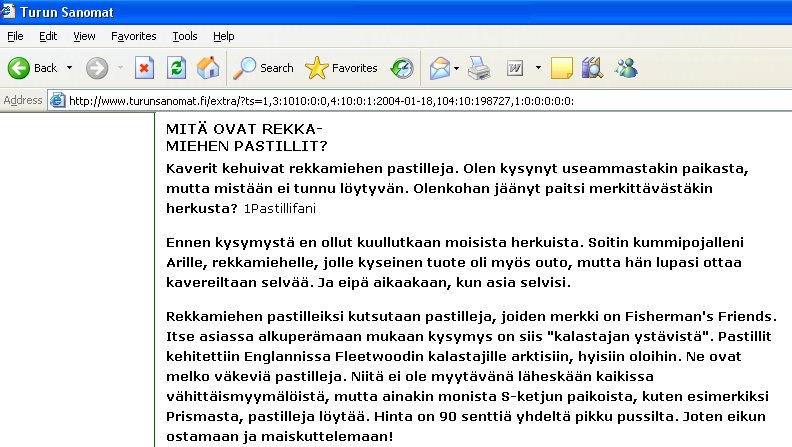Click the Back navigation button
Screen dimensions: 792x447
tap(33, 68)
